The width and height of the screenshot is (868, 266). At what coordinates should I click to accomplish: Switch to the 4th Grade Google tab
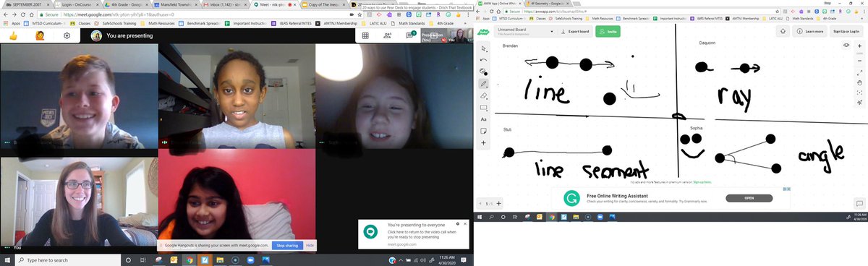click(x=127, y=4)
